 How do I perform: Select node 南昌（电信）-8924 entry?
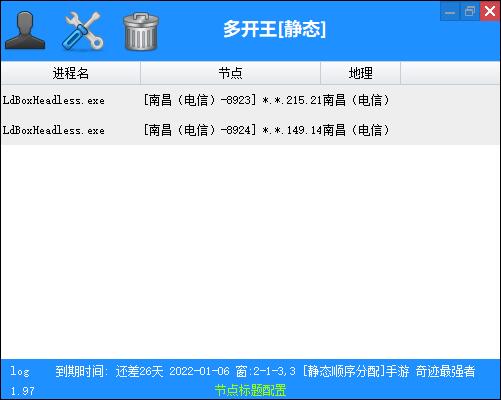200,130
